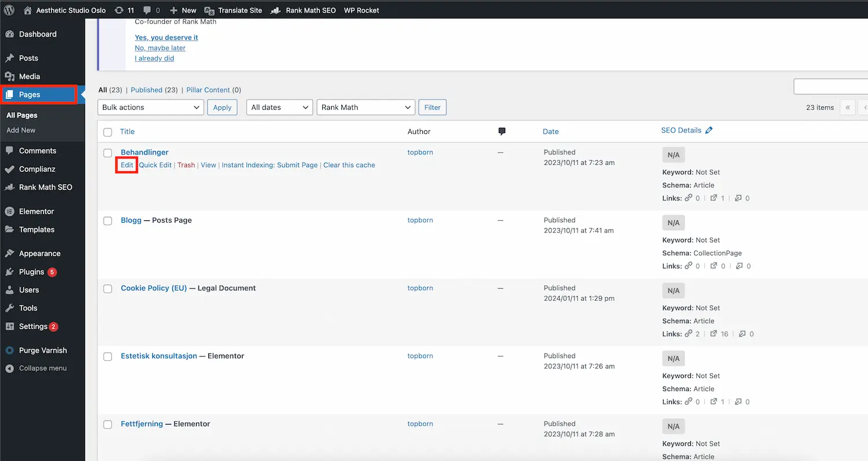Click the Templates folder icon
Image resolution: width=868 pixels, height=461 pixels.
9,229
